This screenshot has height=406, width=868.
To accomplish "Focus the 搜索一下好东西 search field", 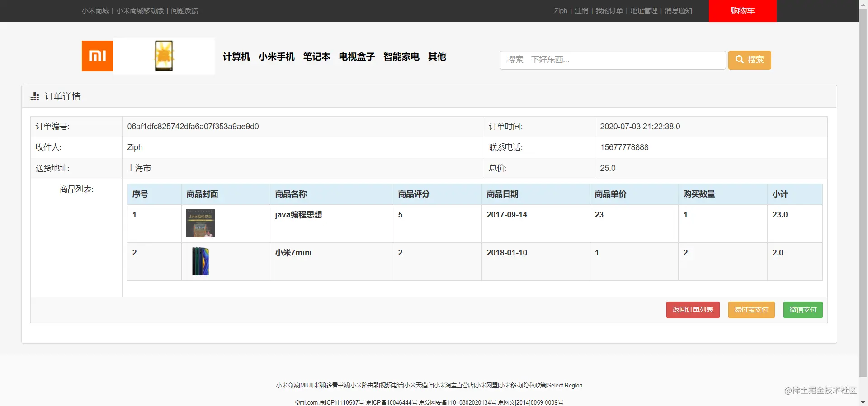I will (x=613, y=60).
